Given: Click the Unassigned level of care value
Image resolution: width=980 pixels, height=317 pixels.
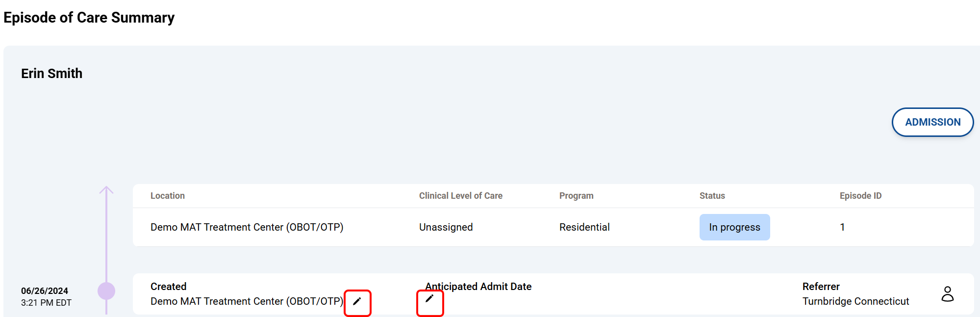Looking at the screenshot, I should click(446, 227).
